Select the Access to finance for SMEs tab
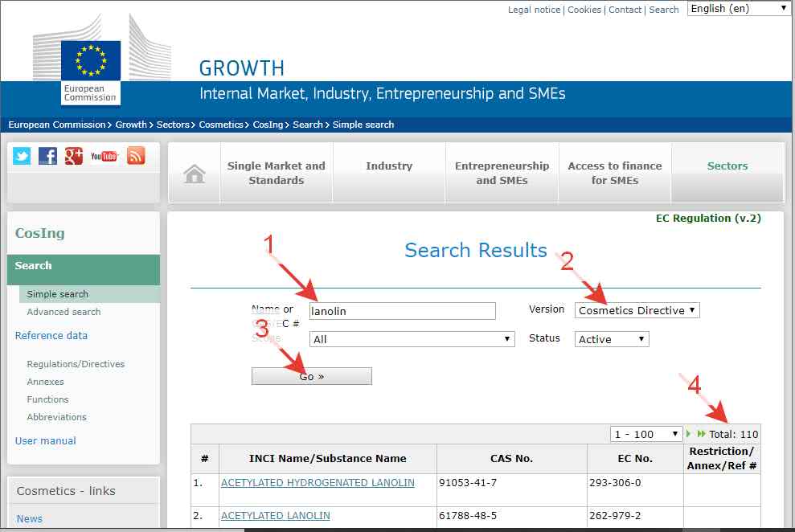The image size is (795, 532). pos(615,173)
